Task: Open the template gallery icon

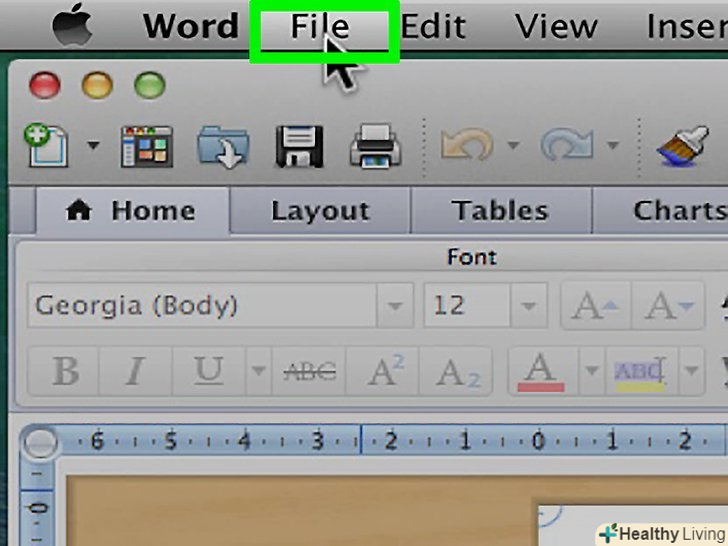Action: click(x=147, y=146)
